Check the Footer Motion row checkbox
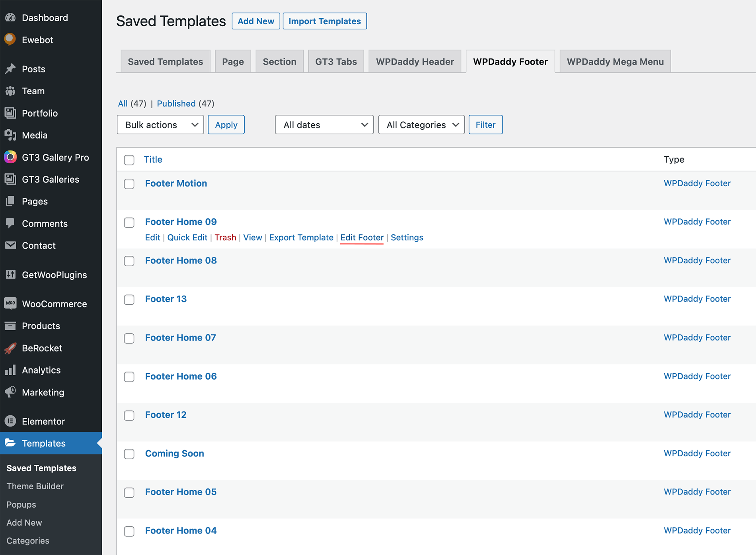This screenshot has height=555, width=756. 129,184
